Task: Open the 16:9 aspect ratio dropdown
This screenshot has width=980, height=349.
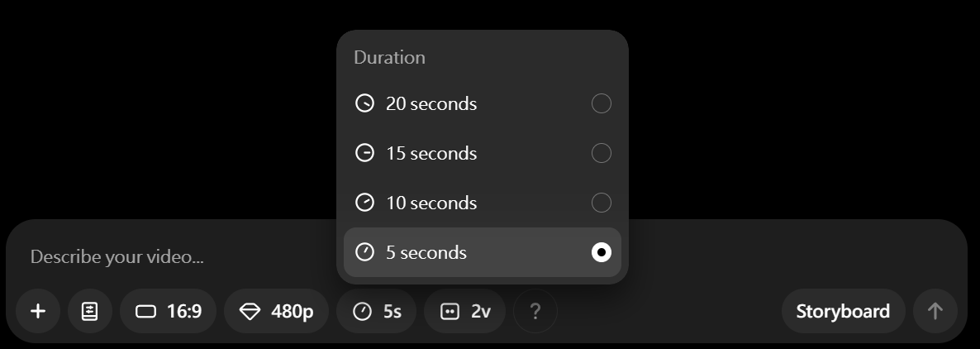Action: coord(169,311)
